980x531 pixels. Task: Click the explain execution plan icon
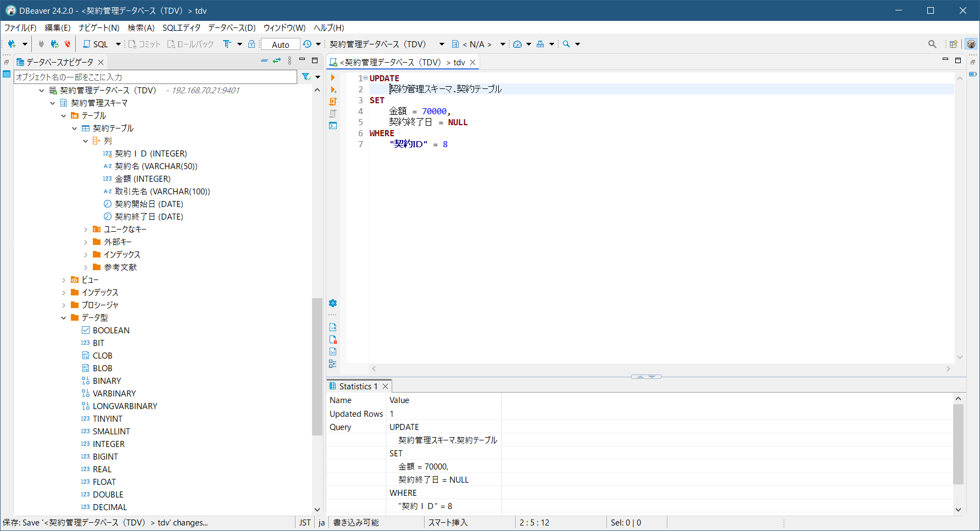333,114
